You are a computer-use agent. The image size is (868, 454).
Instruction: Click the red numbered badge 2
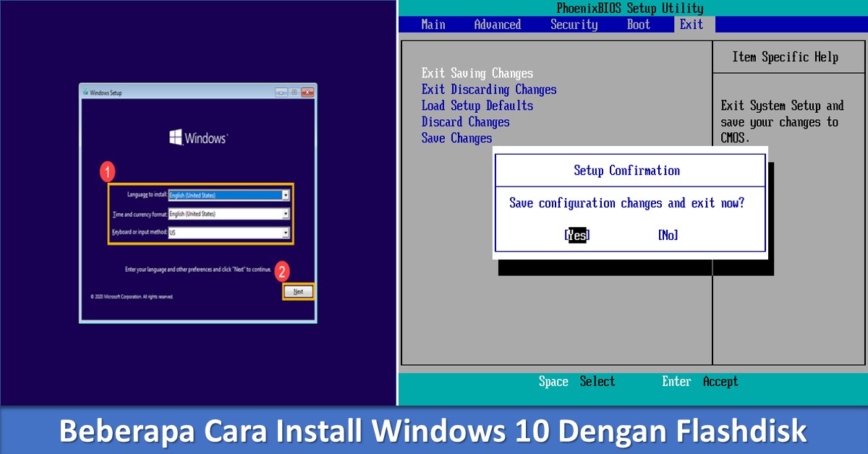tap(282, 272)
